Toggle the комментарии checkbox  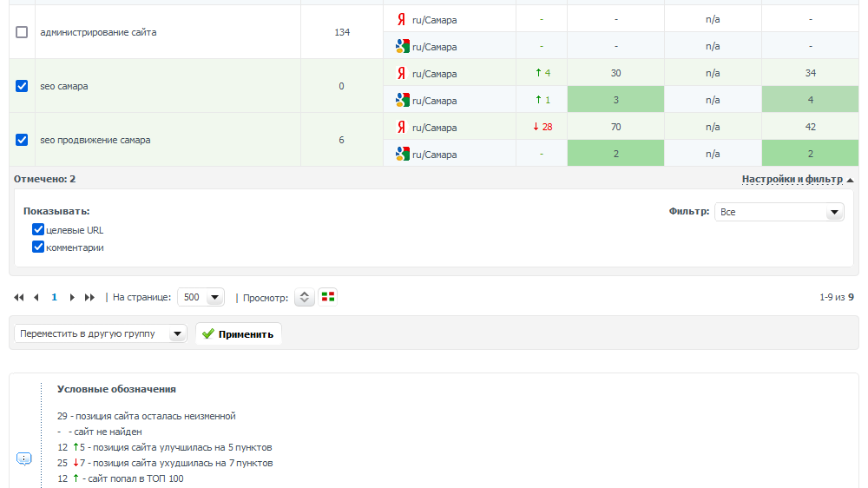pyautogui.click(x=38, y=247)
